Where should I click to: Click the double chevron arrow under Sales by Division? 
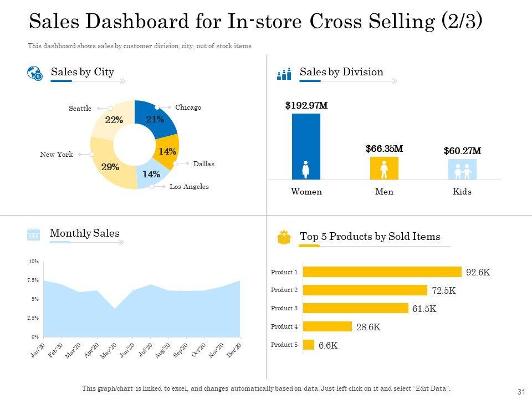tap(393, 81)
